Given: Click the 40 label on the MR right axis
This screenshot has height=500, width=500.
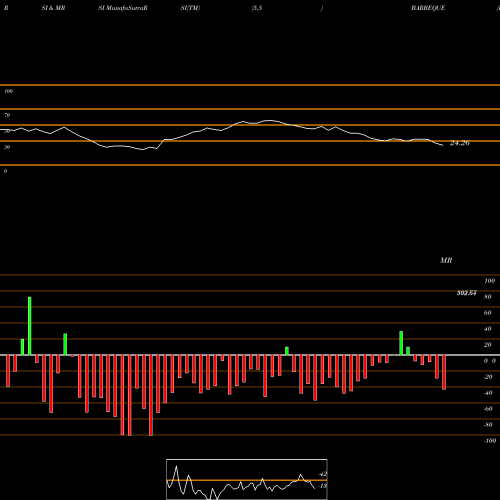Looking at the screenshot, I should (488, 329).
